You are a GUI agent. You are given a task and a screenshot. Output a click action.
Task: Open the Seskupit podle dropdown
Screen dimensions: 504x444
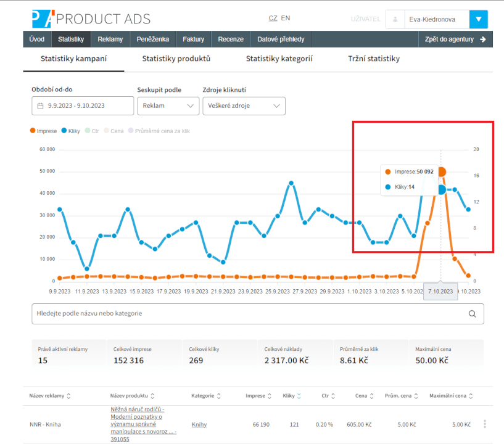167,106
